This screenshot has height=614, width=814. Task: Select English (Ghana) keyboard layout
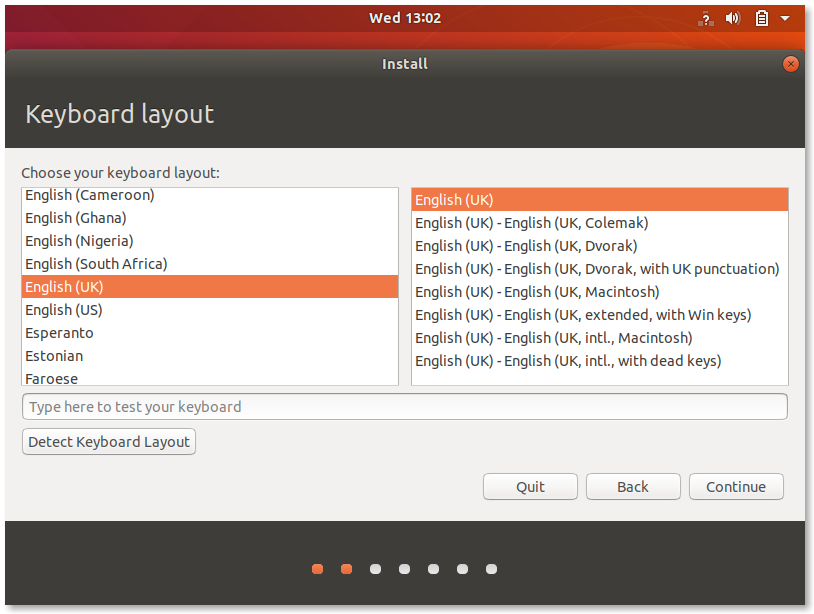[x=210, y=218]
